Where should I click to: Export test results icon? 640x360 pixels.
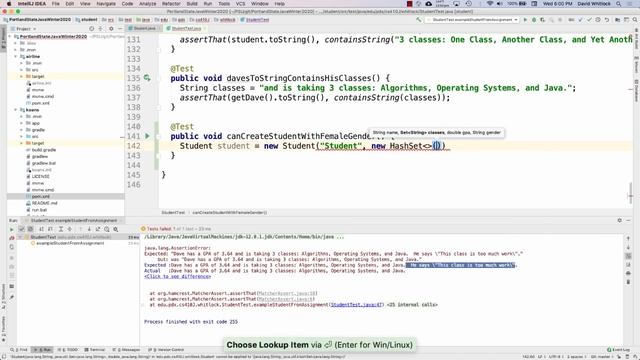(x=98, y=229)
